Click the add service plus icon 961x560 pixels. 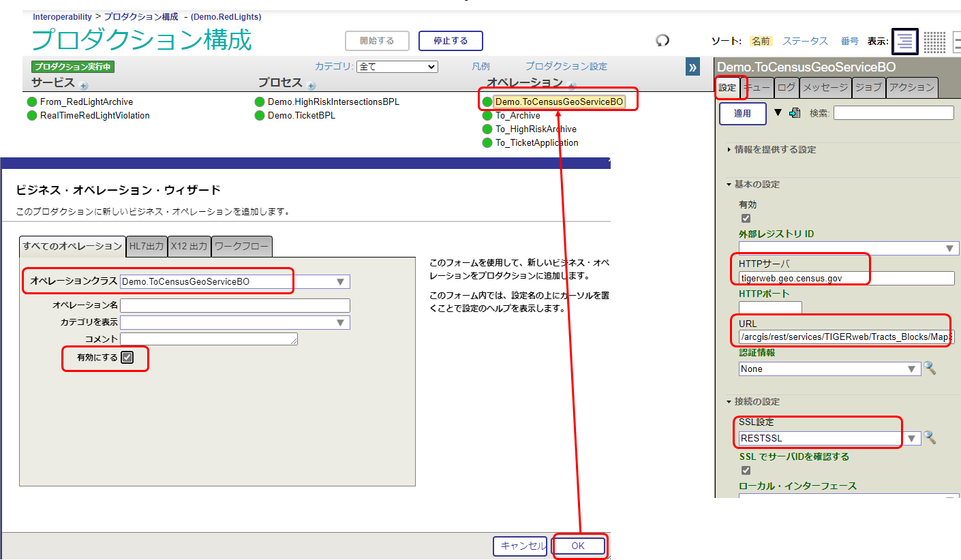point(83,86)
